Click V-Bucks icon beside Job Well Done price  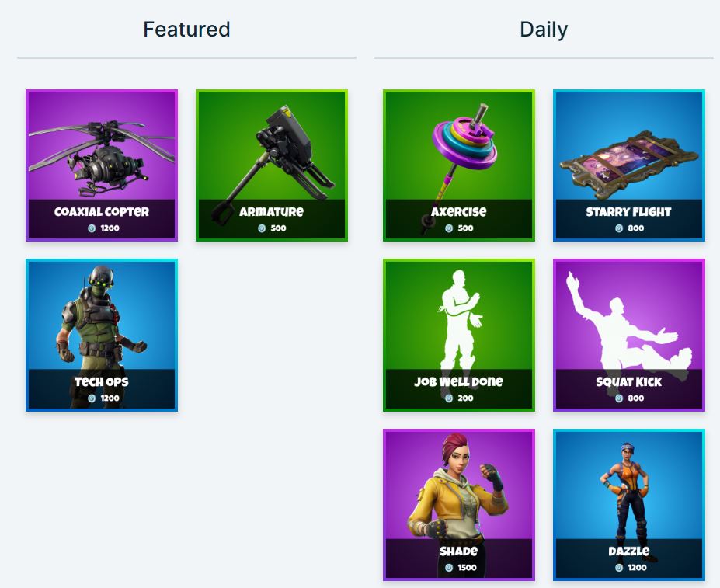(x=449, y=398)
